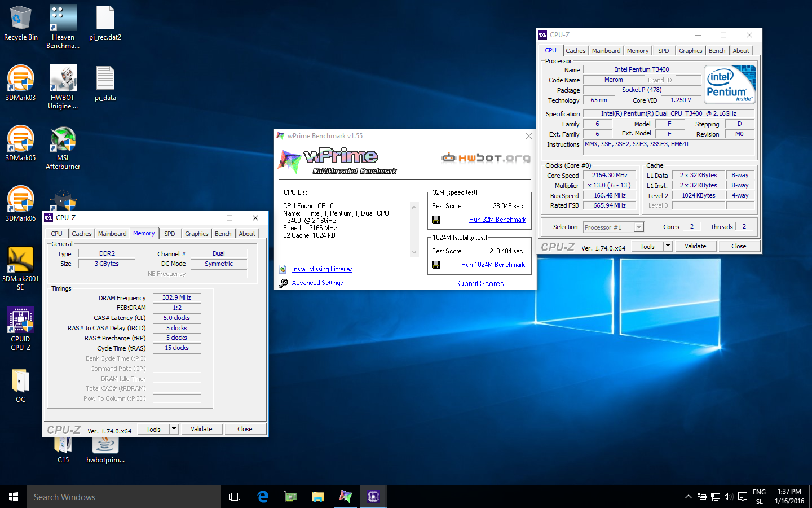812x508 pixels.
Task: Click Close button in Memory CPU-Z window
Action: pyautogui.click(x=245, y=429)
